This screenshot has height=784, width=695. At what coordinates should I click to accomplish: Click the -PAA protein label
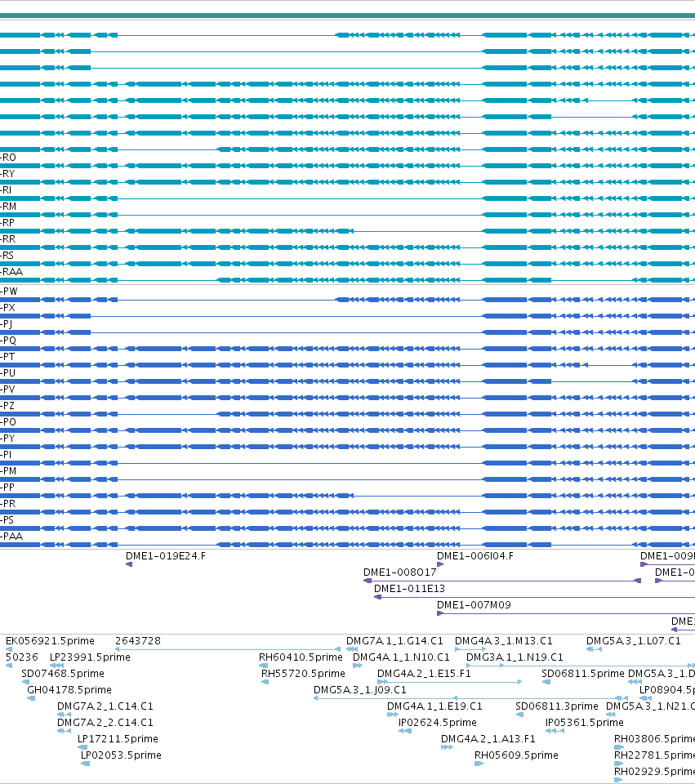11,537
